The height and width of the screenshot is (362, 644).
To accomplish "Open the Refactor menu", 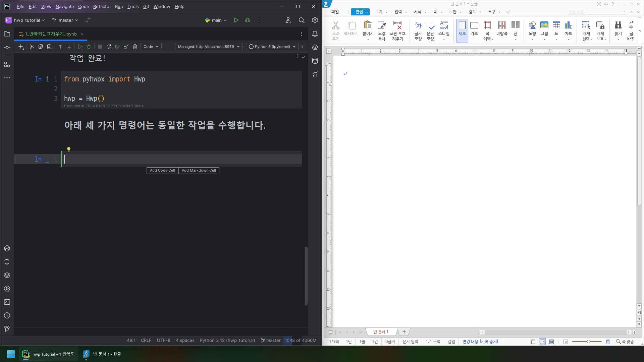I will pos(102,7).
